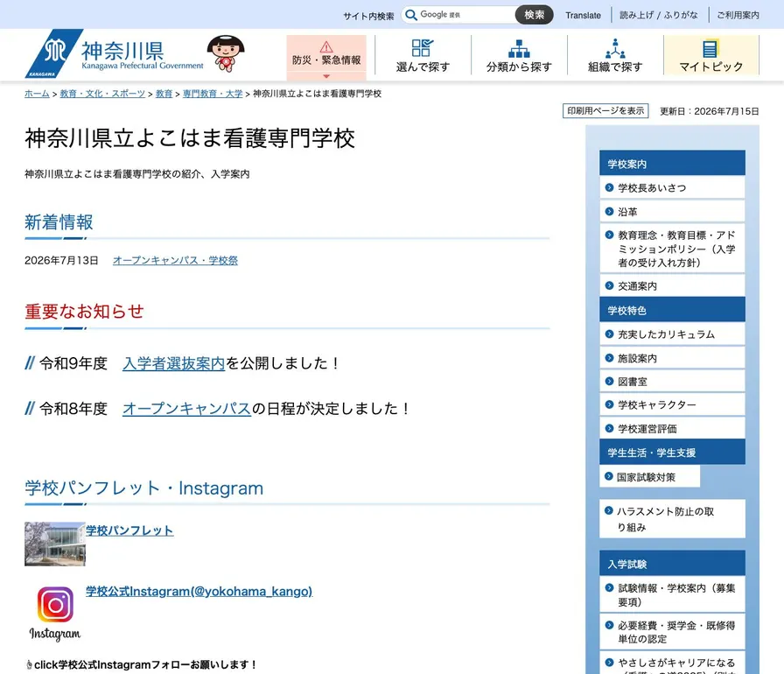This screenshot has width=784, height=674.
Task: Open 学校運営評価 sidebar item
Action: pyautogui.click(x=672, y=429)
